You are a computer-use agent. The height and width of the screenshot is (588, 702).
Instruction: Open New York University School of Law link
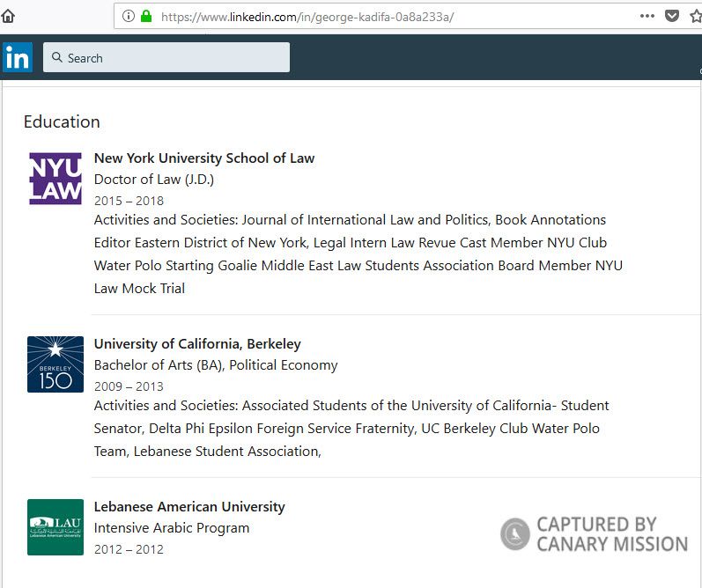204,158
